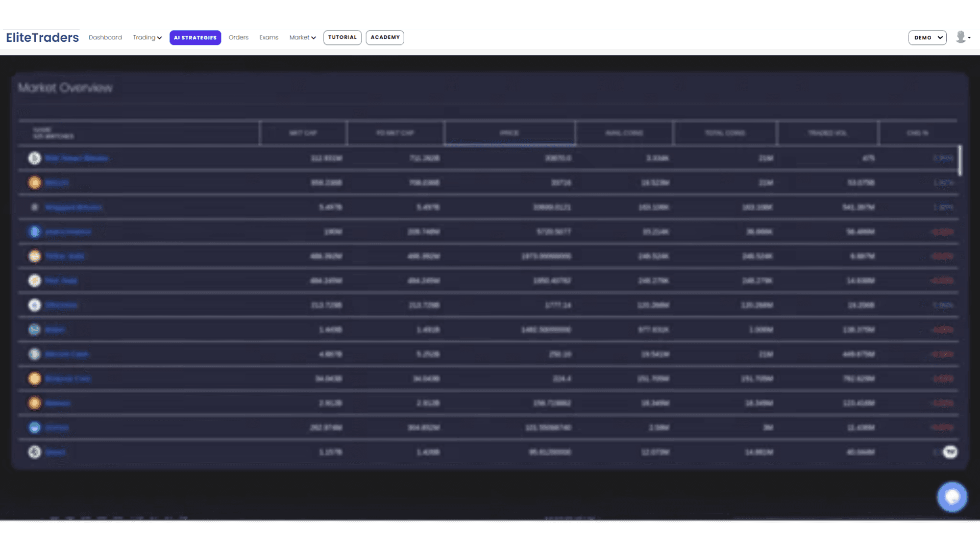The height and width of the screenshot is (551, 980).
Task: Click the RSK Smart Bitcoin coin icon
Action: 34,158
